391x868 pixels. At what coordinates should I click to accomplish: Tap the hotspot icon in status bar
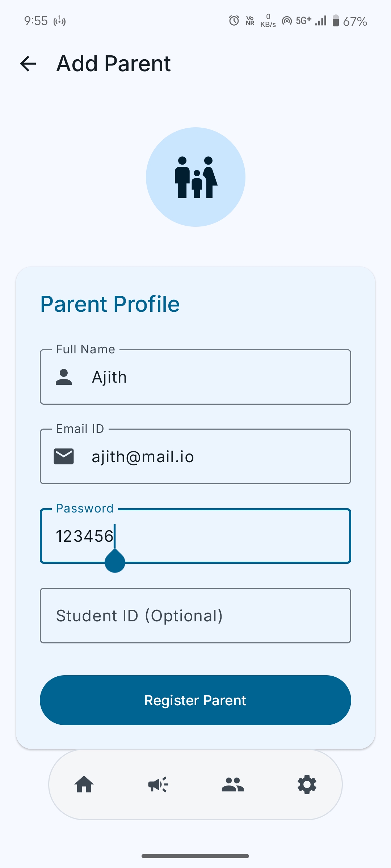pyautogui.click(x=287, y=21)
